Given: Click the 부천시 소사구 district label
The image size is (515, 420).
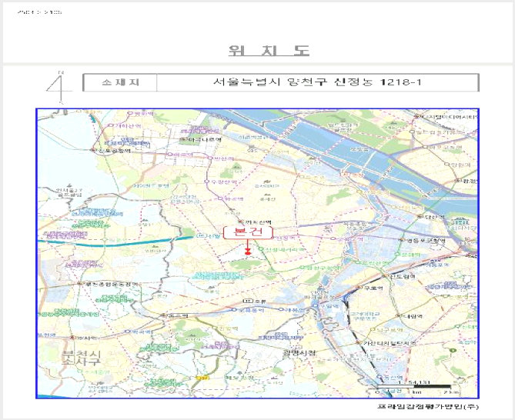Looking at the screenshot, I should coord(82,358).
